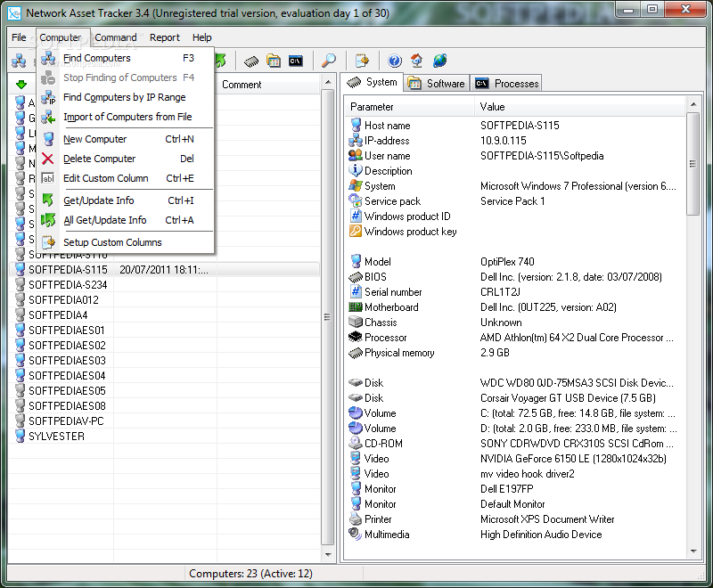This screenshot has height=588, width=713.
Task: Select computer SOFTPEDIA-S234
Action: [x=68, y=285]
